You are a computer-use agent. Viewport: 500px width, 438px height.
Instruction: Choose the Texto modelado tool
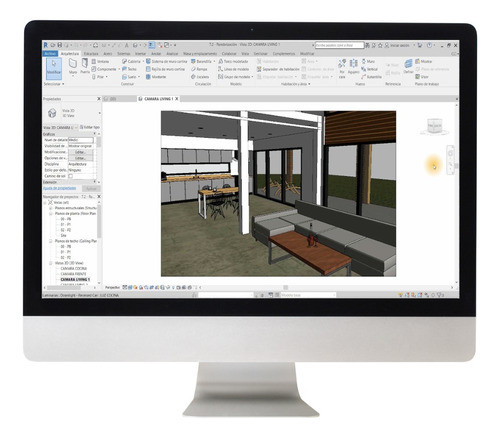tap(233, 61)
